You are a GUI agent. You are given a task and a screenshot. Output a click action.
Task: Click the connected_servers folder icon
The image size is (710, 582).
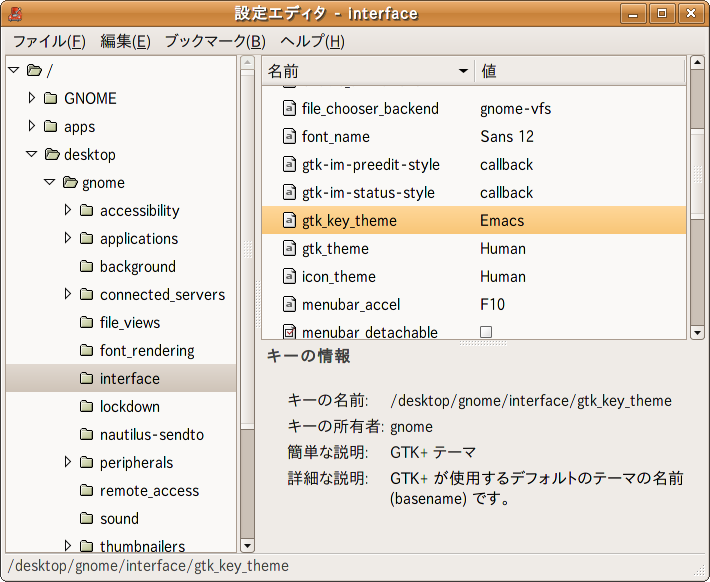[x=86, y=294]
